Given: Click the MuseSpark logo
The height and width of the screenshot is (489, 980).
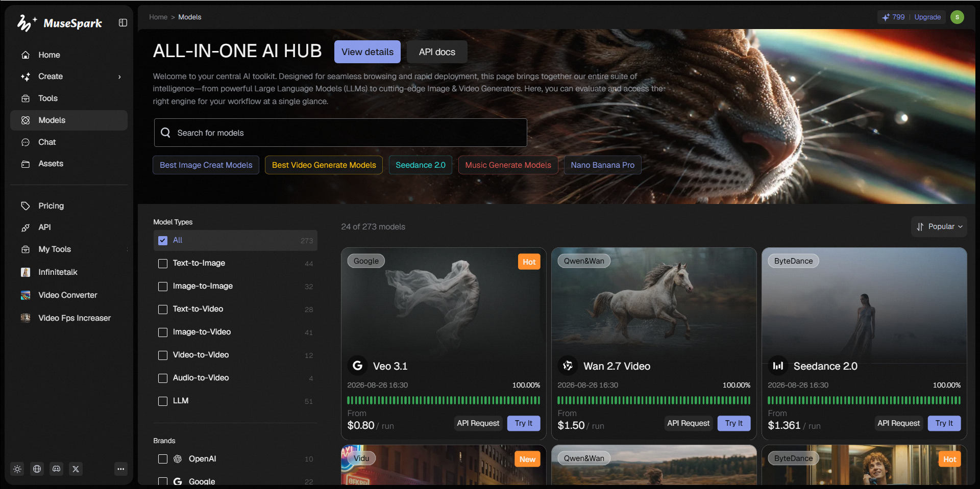Looking at the screenshot, I should click(x=59, y=23).
